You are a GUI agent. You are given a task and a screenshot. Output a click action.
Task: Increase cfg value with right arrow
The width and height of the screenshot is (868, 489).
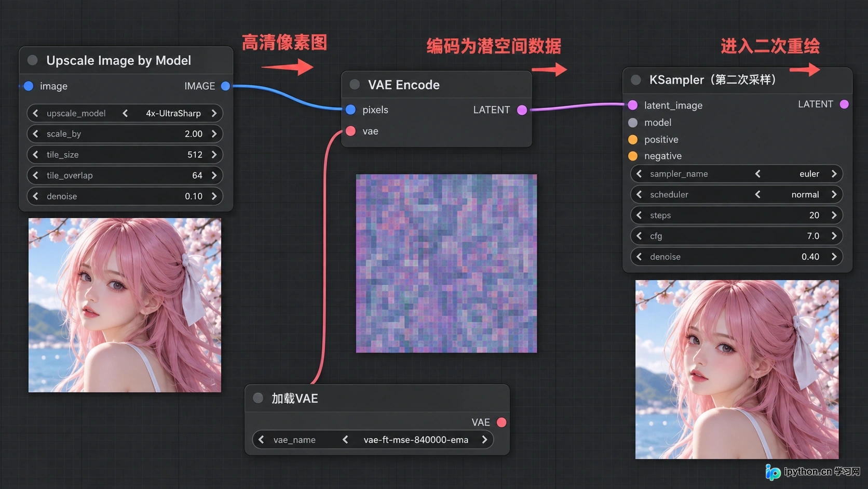coord(834,236)
